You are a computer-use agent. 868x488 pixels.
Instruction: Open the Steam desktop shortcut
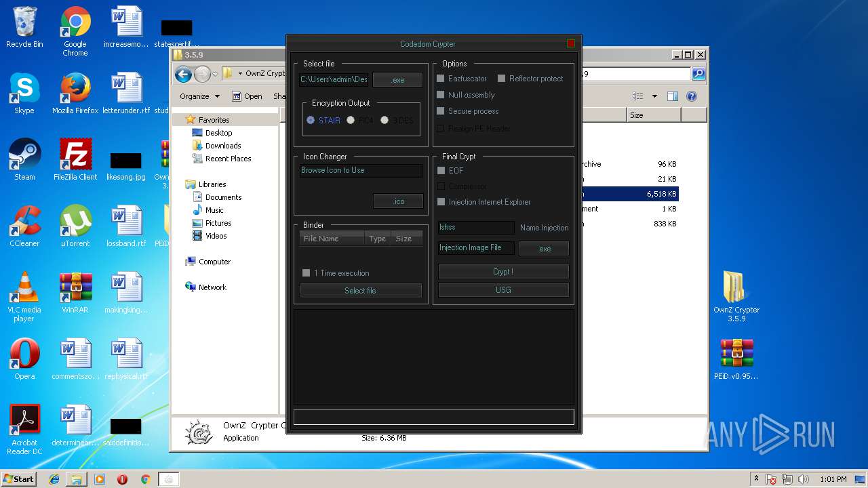[24, 160]
